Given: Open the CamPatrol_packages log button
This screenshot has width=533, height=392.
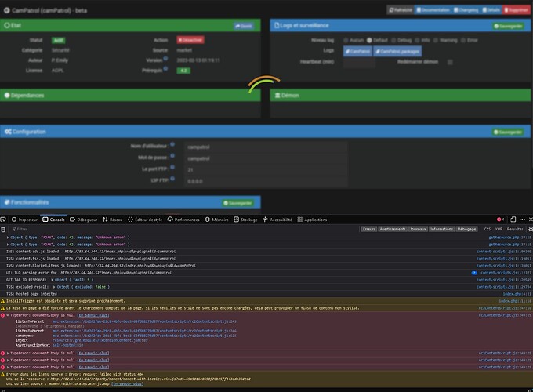Looking at the screenshot, I should [397, 51].
